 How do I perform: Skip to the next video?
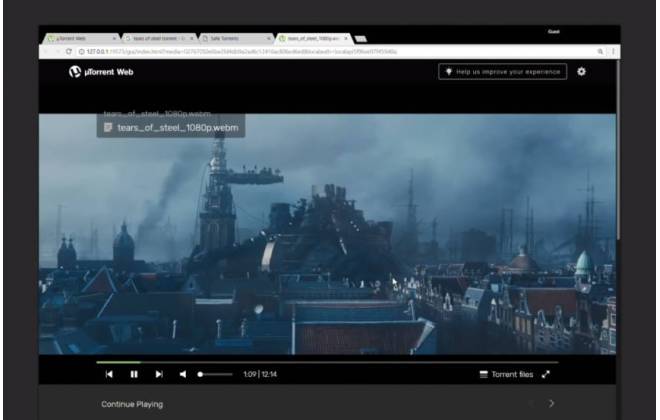pos(159,374)
